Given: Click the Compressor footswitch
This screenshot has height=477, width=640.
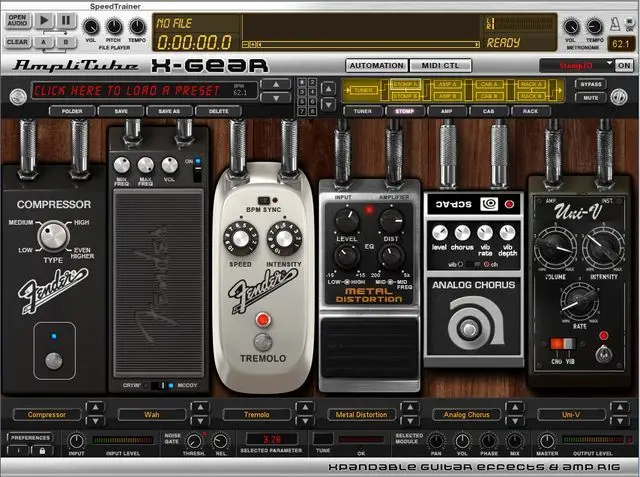Looking at the screenshot, I should [x=54, y=361].
